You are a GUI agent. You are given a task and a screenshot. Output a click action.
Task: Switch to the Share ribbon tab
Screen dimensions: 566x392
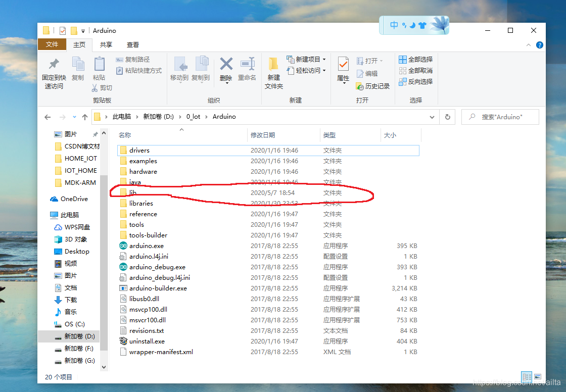coord(106,44)
